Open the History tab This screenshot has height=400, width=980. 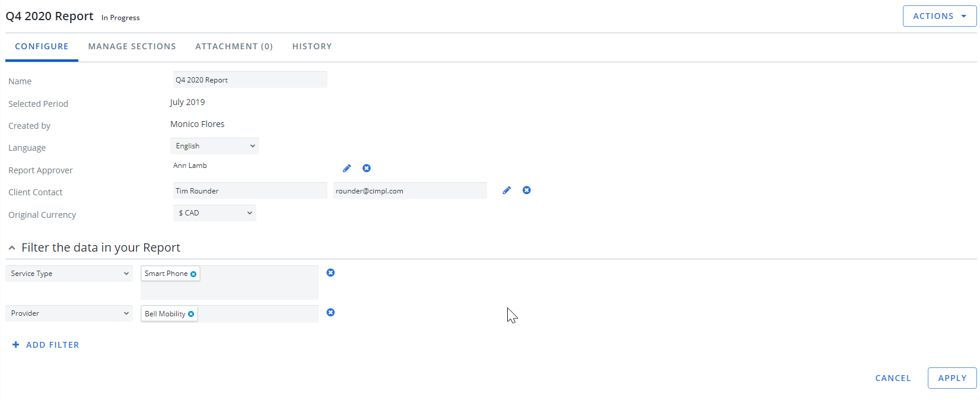[312, 46]
